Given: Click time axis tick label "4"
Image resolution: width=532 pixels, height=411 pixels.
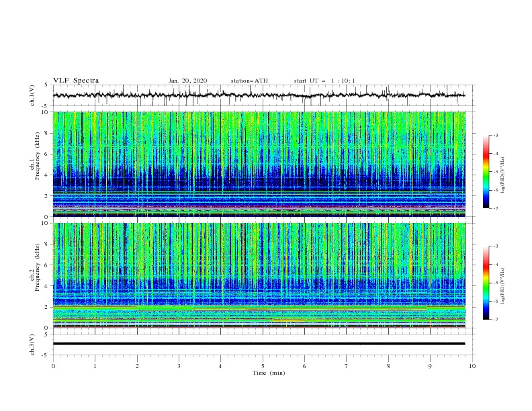Looking at the screenshot, I should pyautogui.click(x=220, y=366).
